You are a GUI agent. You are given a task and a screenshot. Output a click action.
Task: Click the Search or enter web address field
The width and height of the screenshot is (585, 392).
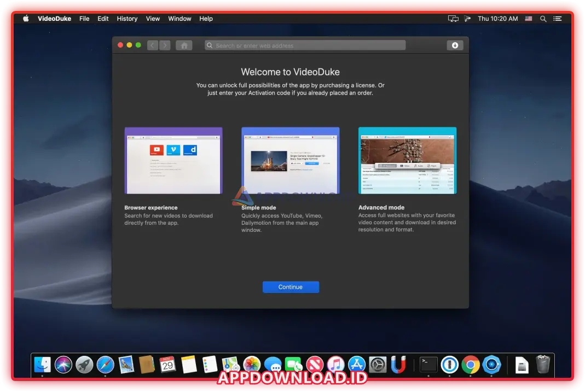point(305,45)
